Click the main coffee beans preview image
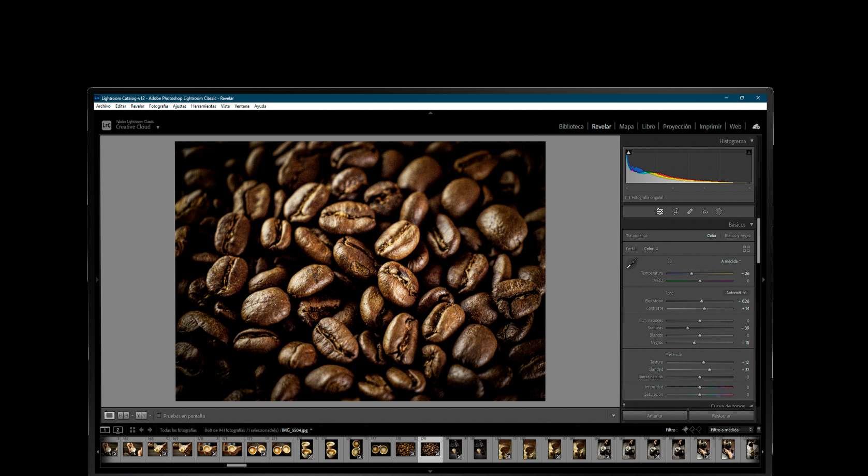Image resolution: width=868 pixels, height=476 pixels. pos(360,271)
